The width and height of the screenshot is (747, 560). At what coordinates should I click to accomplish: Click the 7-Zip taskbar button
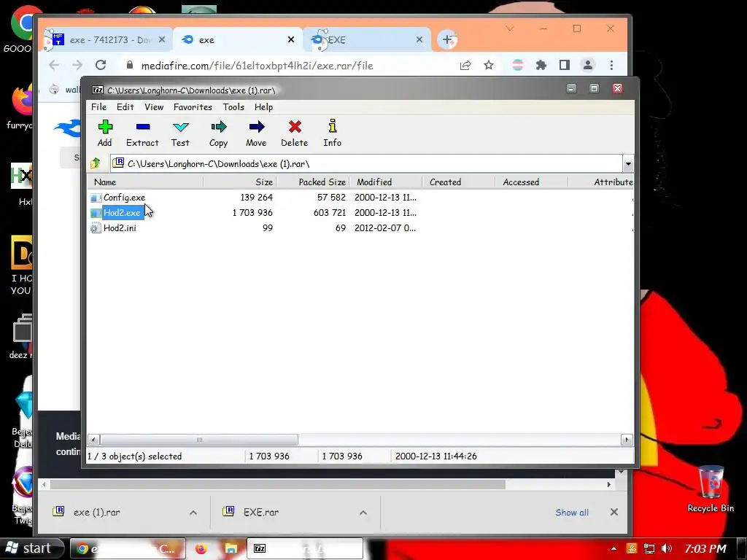pos(305,548)
